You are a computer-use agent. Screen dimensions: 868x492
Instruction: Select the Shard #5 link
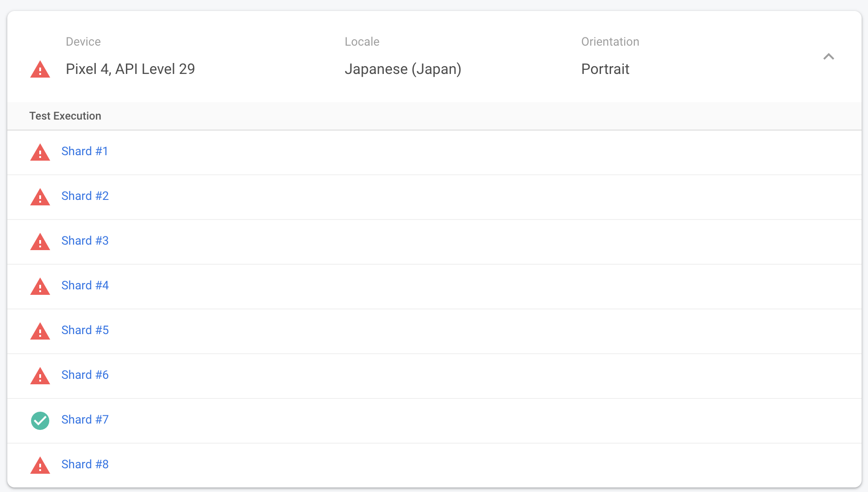click(85, 330)
